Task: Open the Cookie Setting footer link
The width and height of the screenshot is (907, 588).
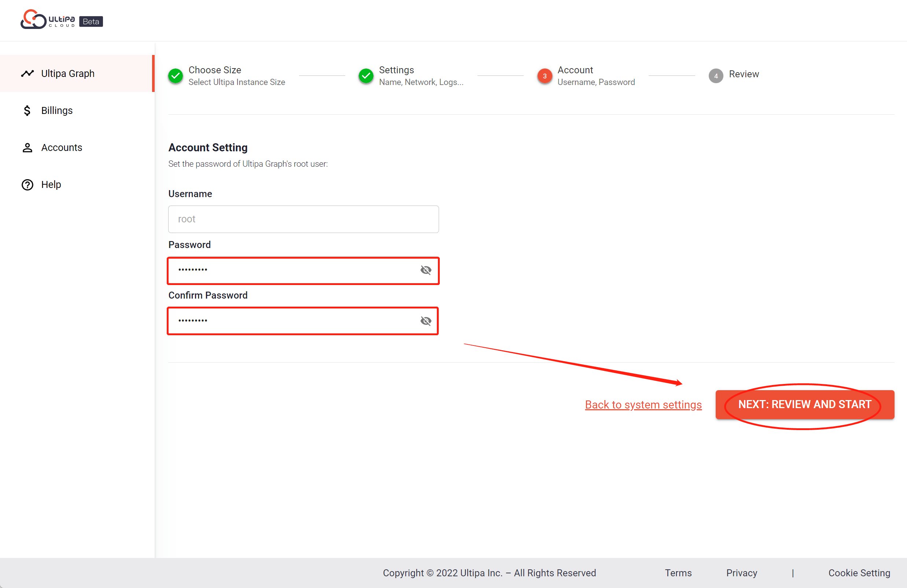Action: pyautogui.click(x=859, y=573)
